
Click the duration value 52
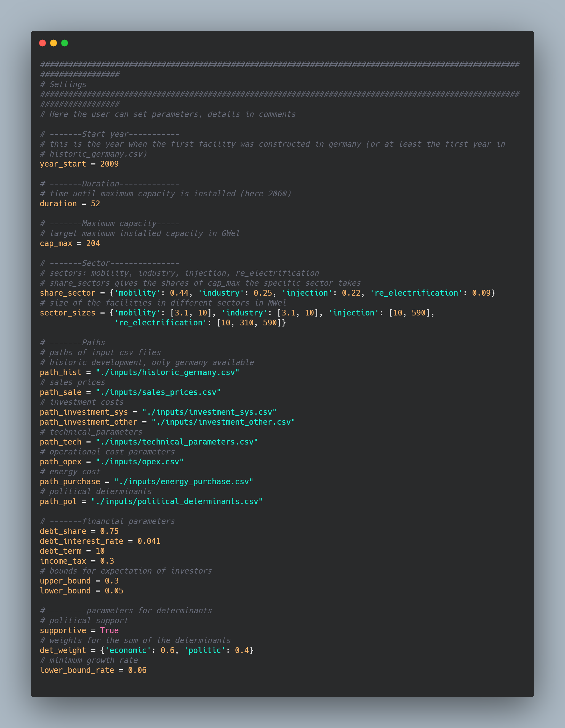[x=95, y=204]
